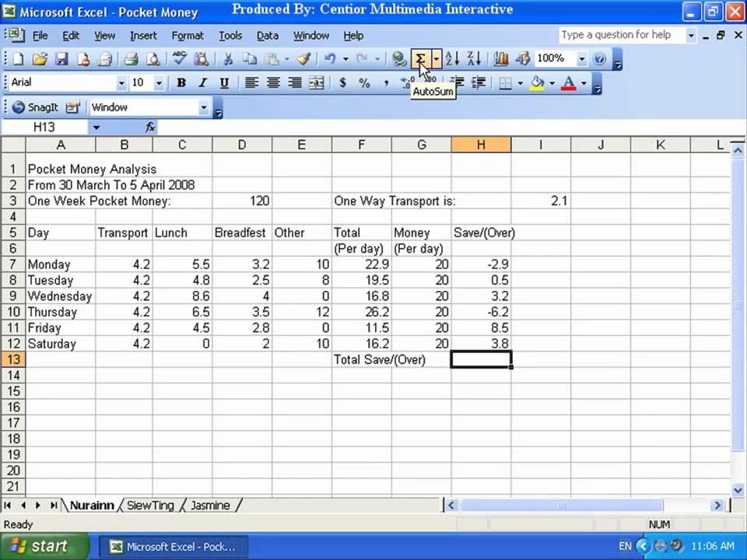Click the Insert Hyperlink globe icon
747x560 pixels.
point(398,59)
